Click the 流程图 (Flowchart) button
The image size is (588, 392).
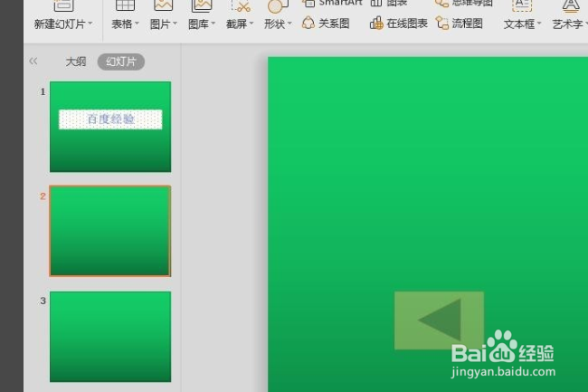[x=460, y=24]
